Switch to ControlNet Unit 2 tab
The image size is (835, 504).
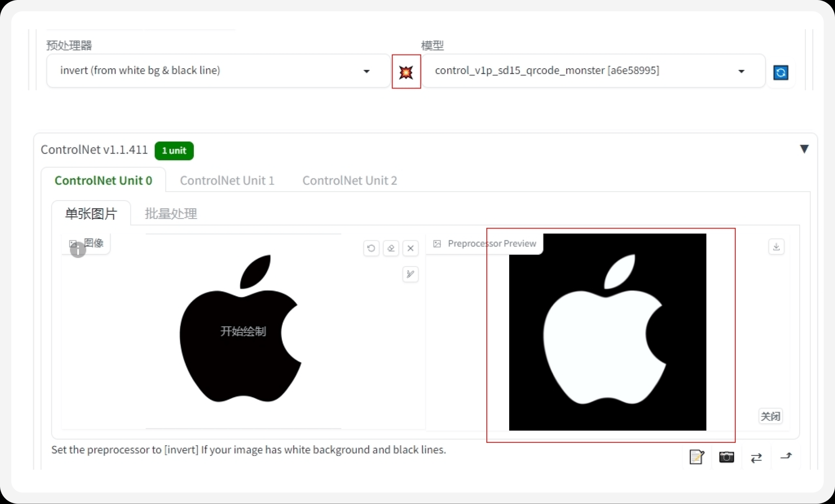[350, 181]
